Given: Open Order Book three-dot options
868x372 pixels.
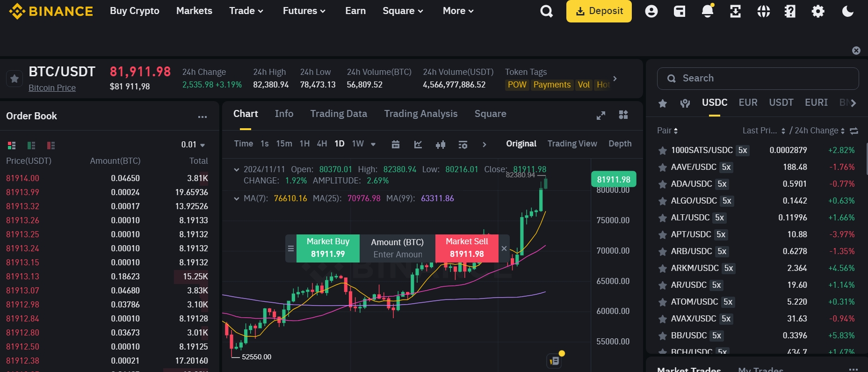Looking at the screenshot, I should (202, 117).
